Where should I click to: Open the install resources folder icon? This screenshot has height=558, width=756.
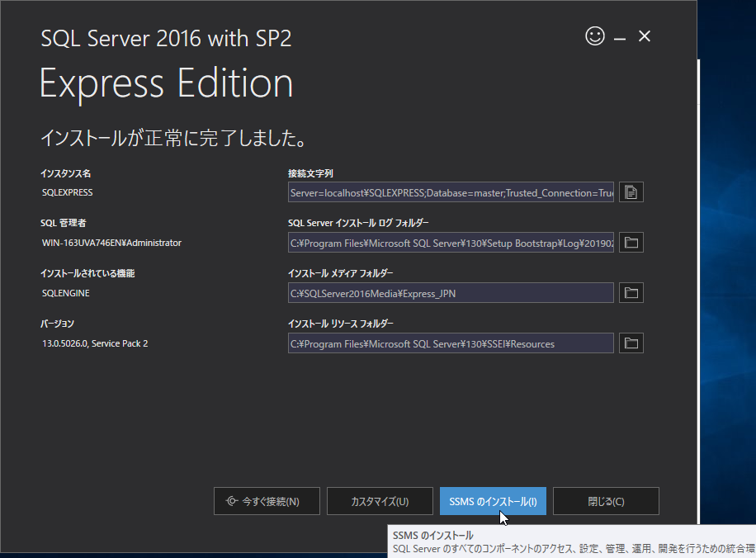pyautogui.click(x=631, y=343)
